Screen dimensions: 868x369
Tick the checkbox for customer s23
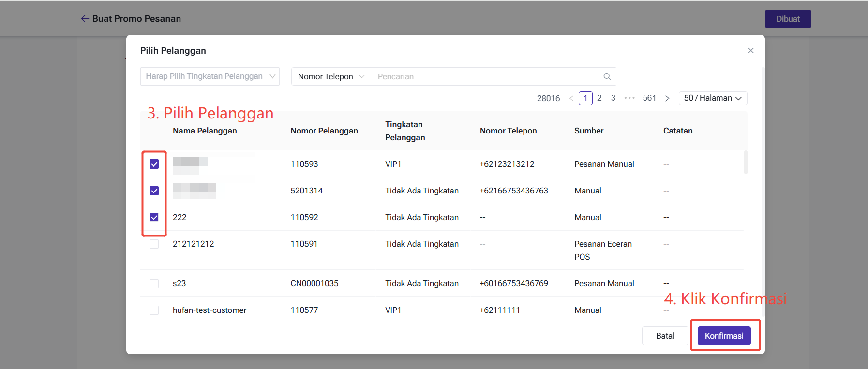[x=154, y=283]
